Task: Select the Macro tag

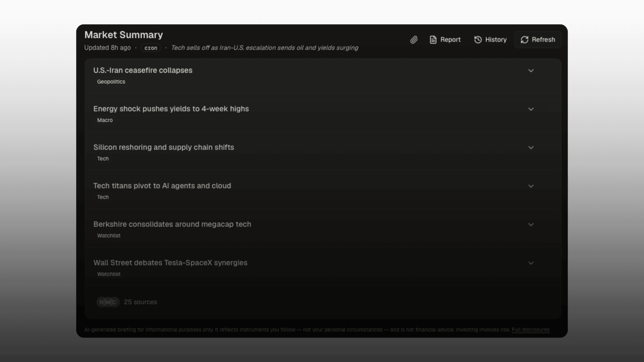Action: coord(105,120)
